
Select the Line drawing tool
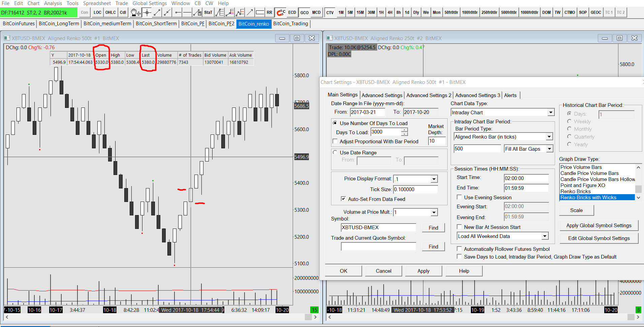click(157, 12)
